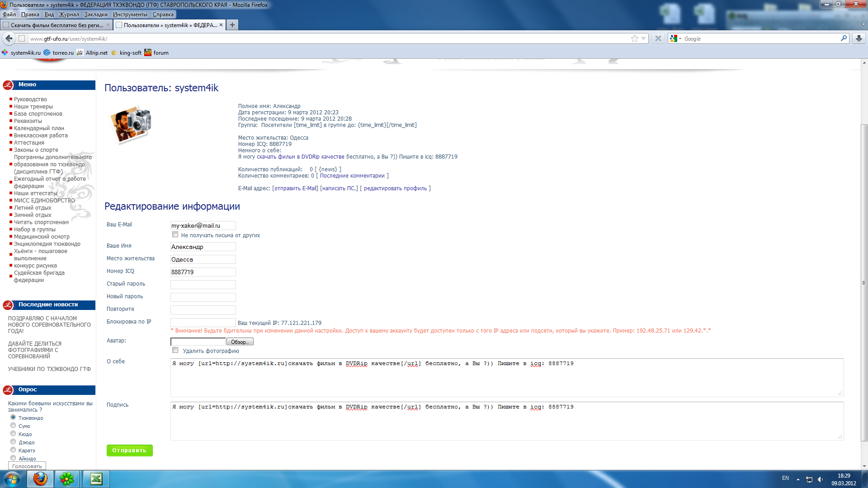The height and width of the screenshot is (488, 868).
Task: Select the Дзюдо poll option
Action: pyautogui.click(x=13, y=441)
